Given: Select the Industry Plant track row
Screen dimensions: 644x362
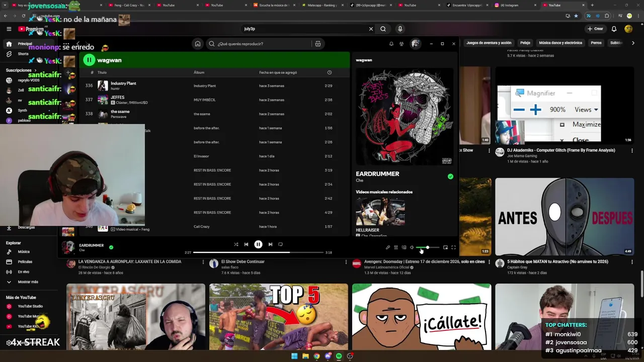Looking at the screenshot, I should tap(214, 86).
